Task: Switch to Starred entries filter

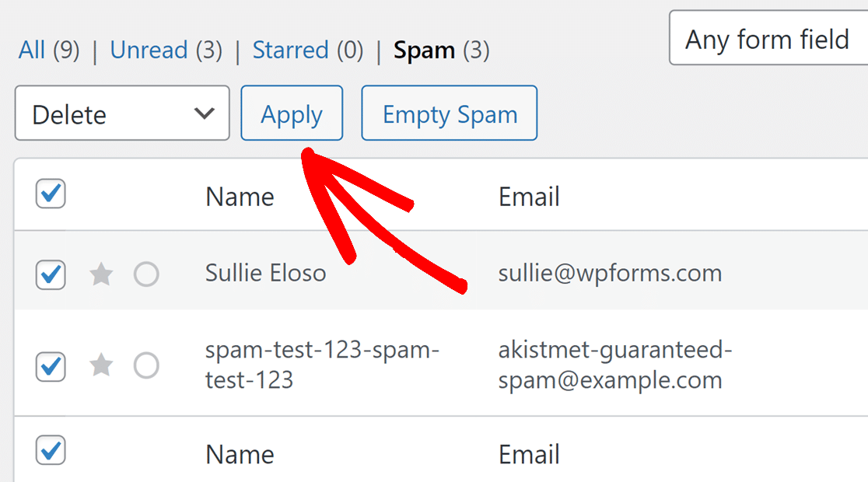Action: [291, 51]
